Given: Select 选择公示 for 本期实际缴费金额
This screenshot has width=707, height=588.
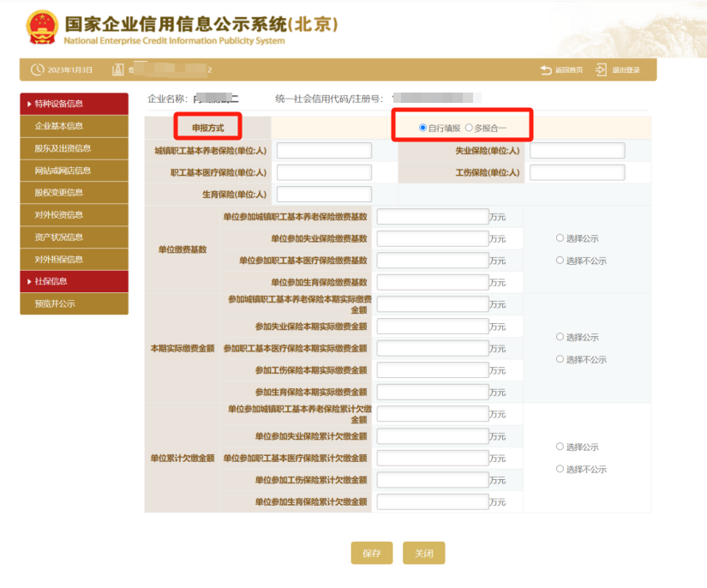Looking at the screenshot, I should (560, 336).
